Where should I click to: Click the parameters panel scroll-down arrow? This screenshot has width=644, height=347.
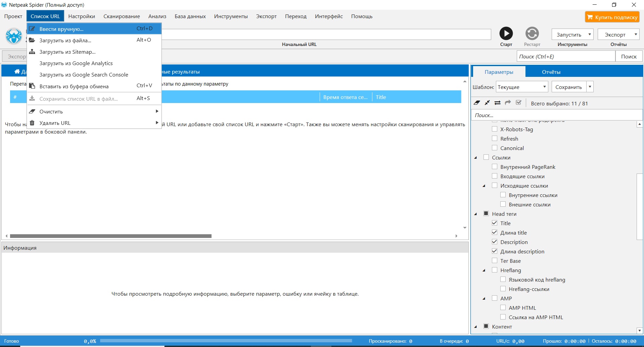pos(640,331)
